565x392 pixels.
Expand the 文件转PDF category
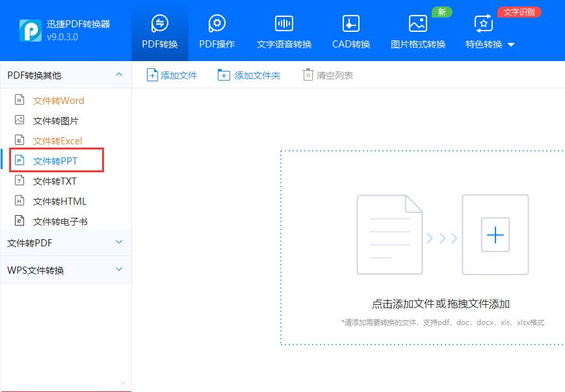[x=65, y=242]
